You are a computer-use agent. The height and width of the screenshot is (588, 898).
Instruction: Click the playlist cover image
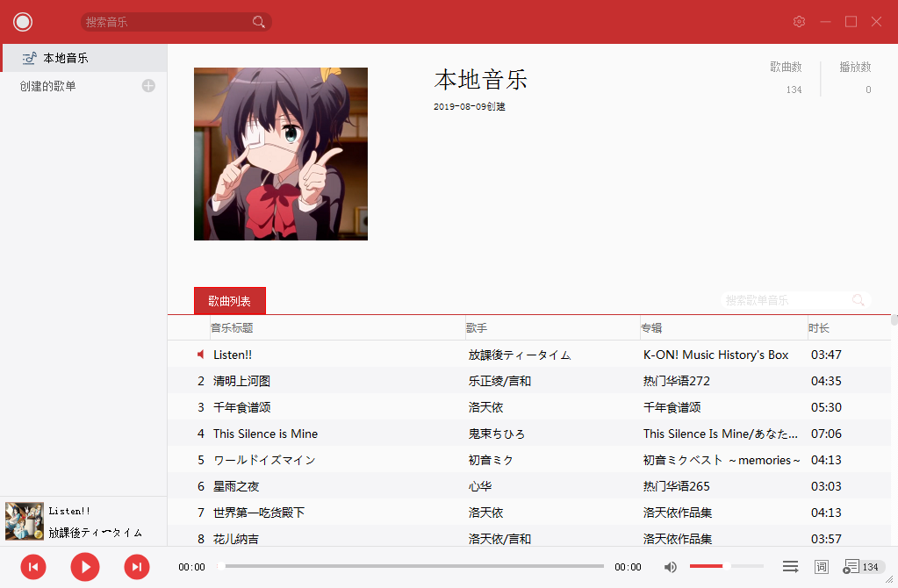[x=281, y=154]
